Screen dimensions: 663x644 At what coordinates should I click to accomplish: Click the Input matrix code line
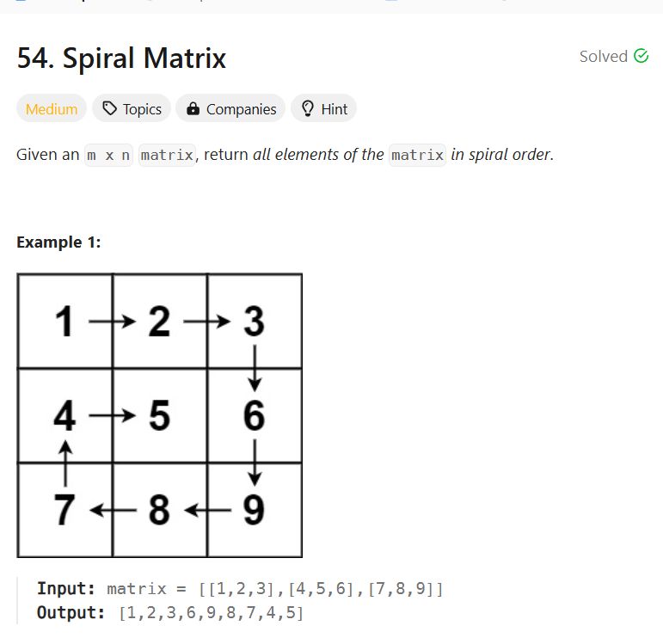[240, 589]
